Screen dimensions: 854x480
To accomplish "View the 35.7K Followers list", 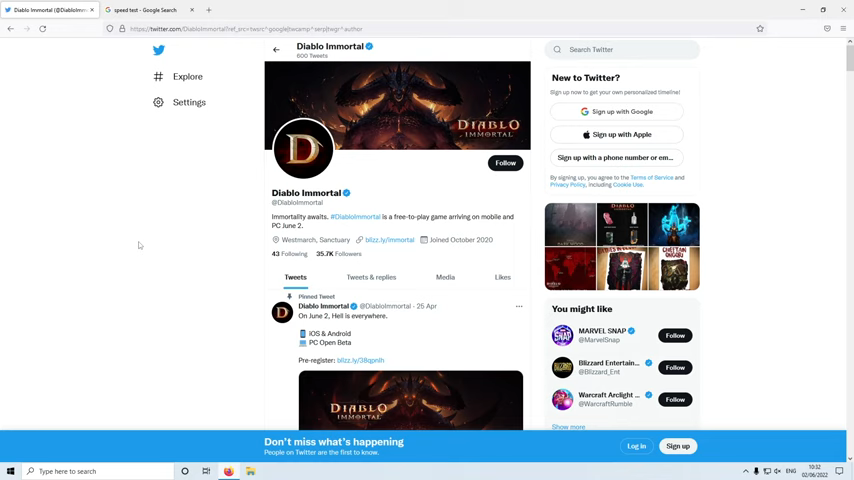I will pos(339,254).
